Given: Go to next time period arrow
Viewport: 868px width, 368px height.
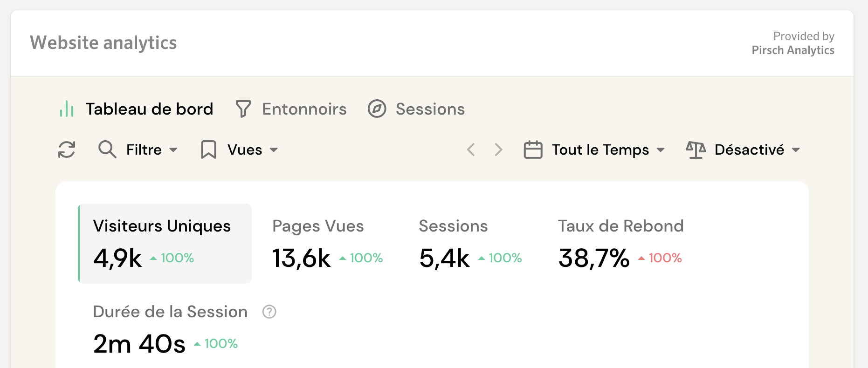Looking at the screenshot, I should 498,150.
